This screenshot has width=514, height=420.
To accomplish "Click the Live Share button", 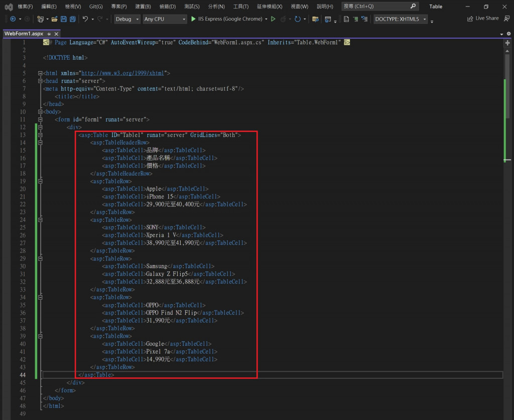I will click(483, 19).
